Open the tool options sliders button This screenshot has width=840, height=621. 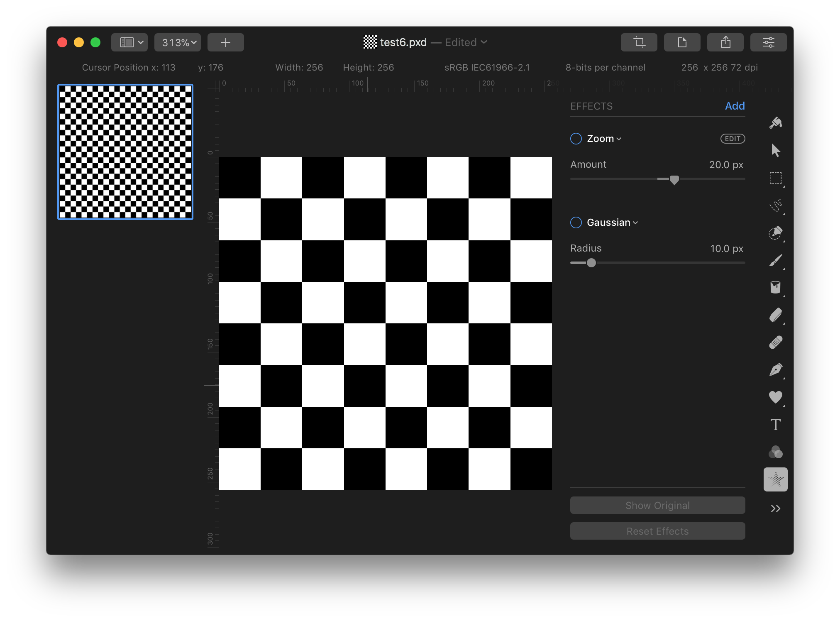[x=768, y=42]
